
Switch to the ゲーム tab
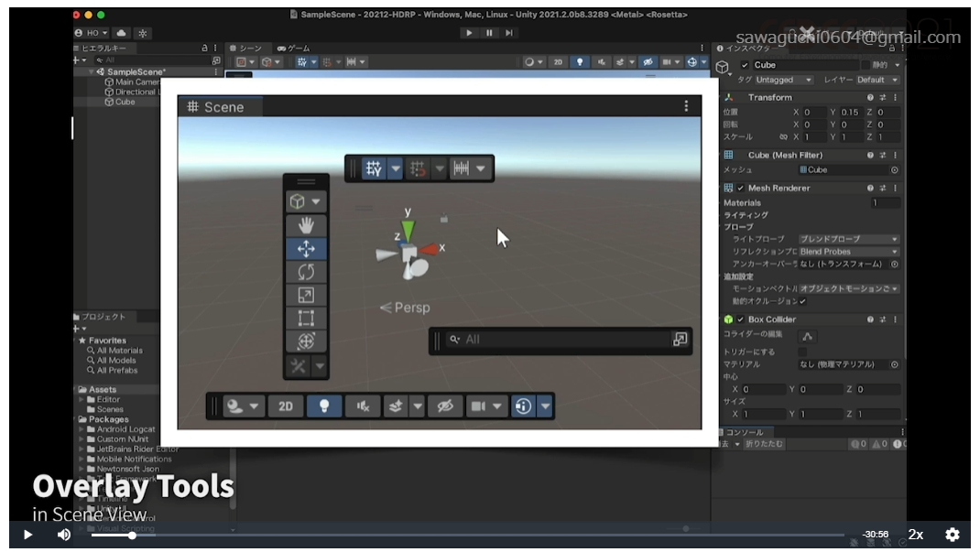click(x=294, y=49)
